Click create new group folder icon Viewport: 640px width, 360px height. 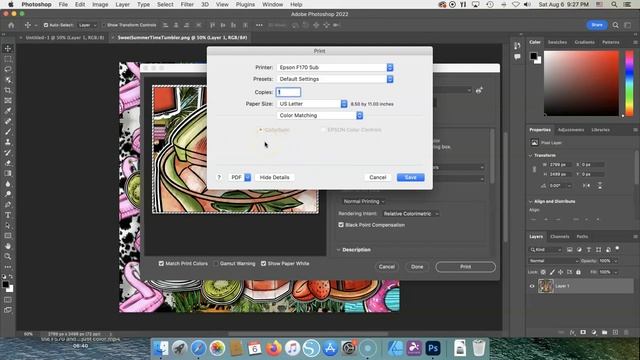tap(604, 333)
